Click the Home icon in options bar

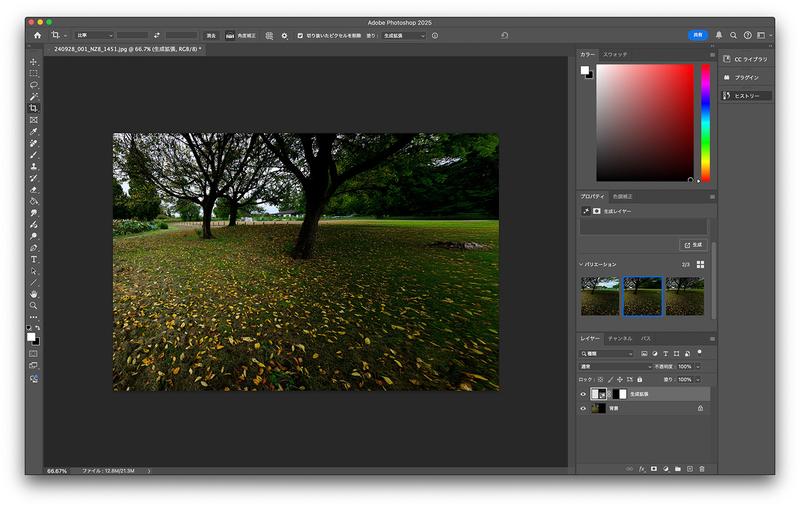tap(37, 35)
